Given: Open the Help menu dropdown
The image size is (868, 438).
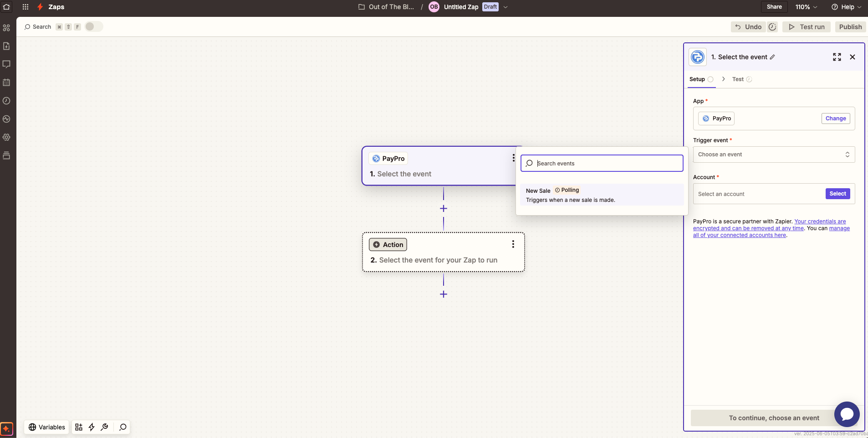Looking at the screenshot, I should point(847,7).
